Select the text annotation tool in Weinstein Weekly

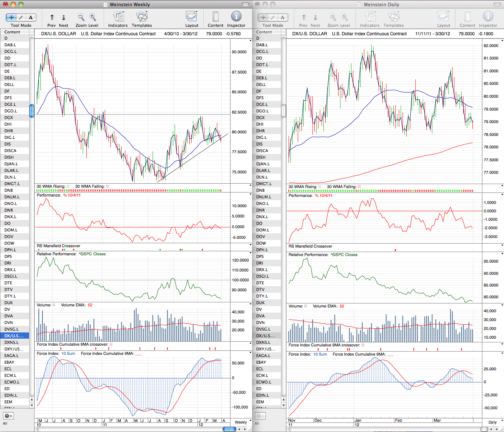click(x=31, y=17)
